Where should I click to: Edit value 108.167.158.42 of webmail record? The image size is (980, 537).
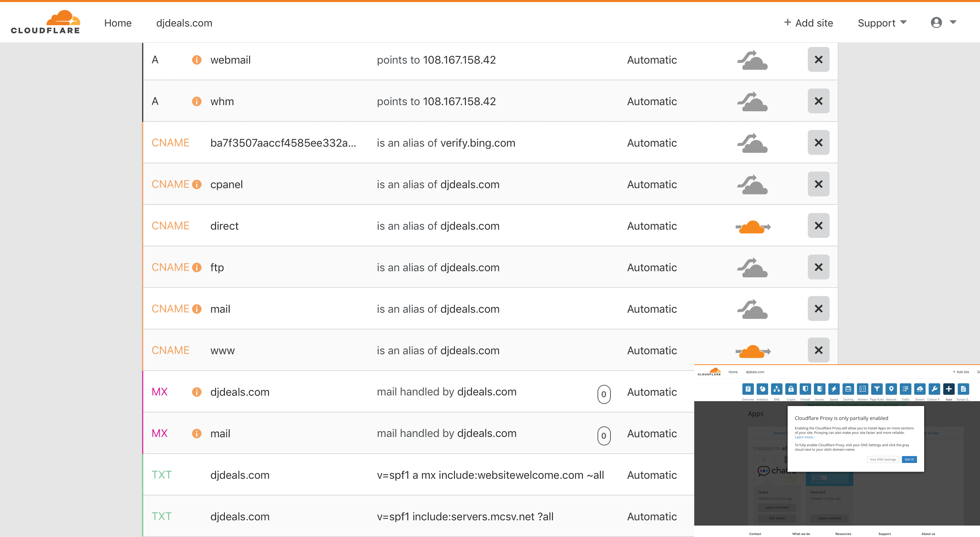(459, 60)
